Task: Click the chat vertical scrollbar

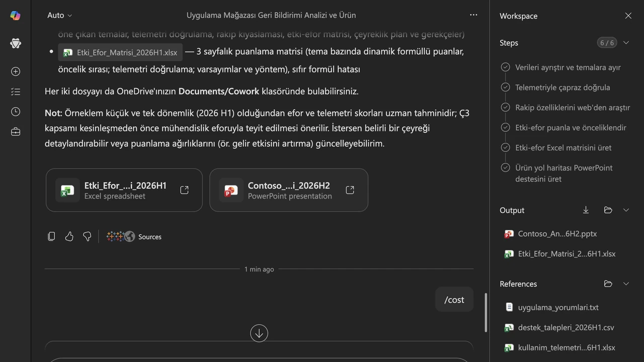Action: [x=486, y=312]
